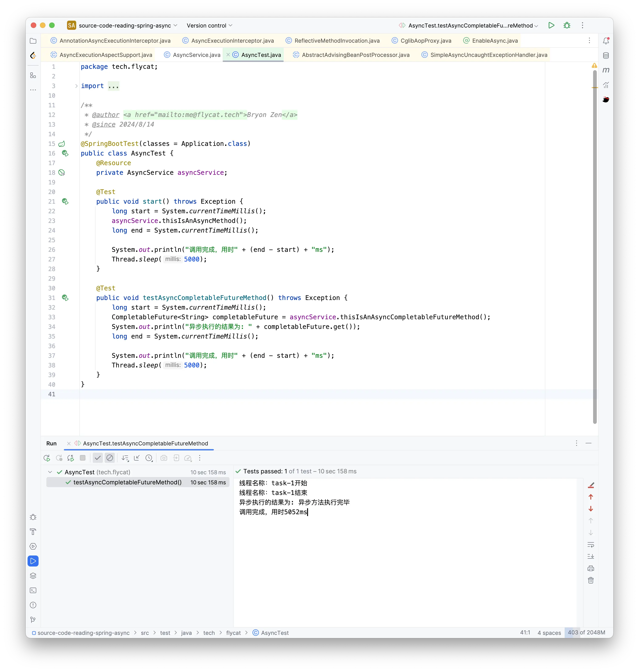Switch to the CglibAopProxy.java tab
639x672 pixels.
pyautogui.click(x=422, y=41)
